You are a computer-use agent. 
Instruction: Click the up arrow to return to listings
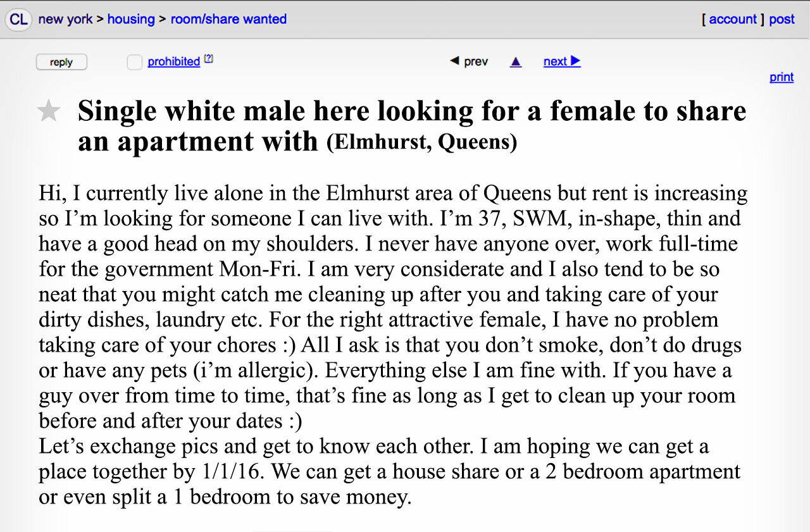pos(516,61)
